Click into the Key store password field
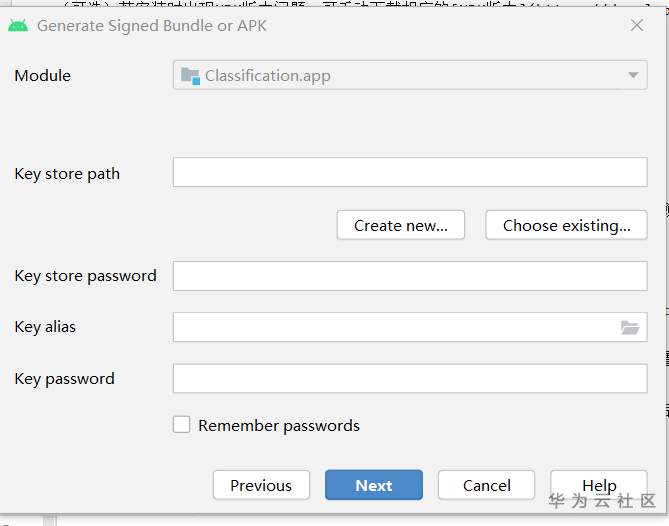 click(410, 276)
